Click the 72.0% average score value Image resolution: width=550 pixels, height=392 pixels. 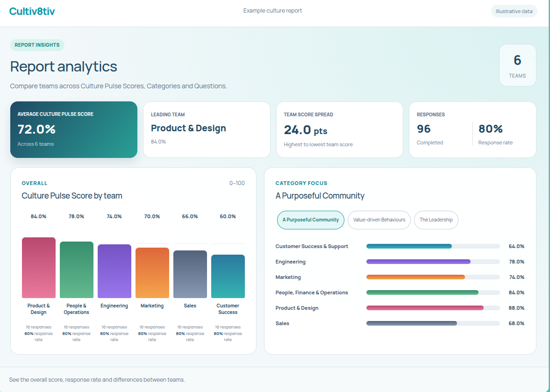[36, 129]
